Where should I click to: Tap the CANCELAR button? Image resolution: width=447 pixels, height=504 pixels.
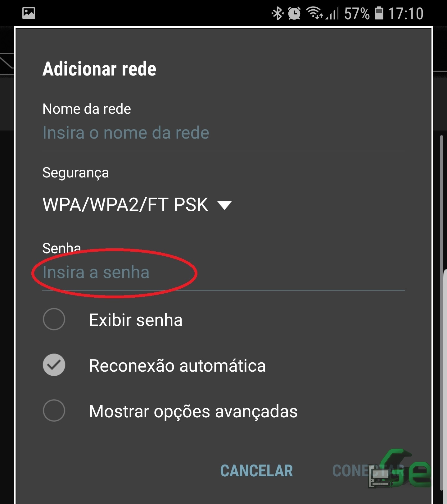click(257, 471)
